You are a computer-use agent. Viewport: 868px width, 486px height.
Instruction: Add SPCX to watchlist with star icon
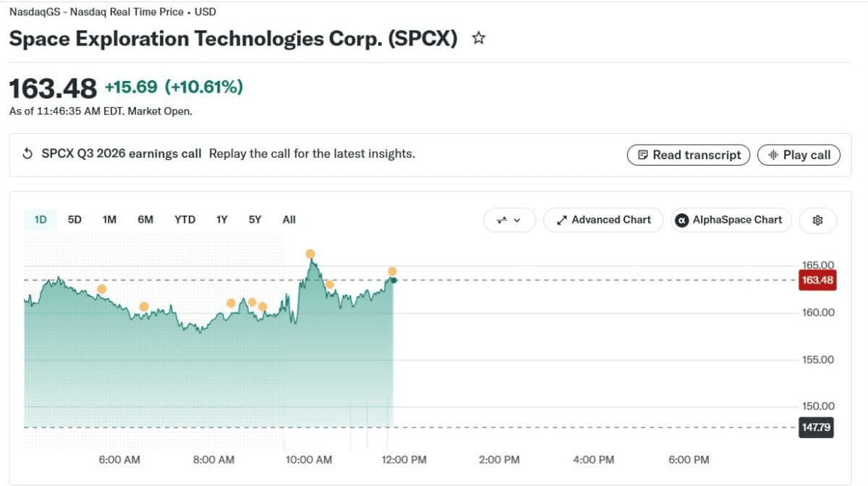(478, 38)
